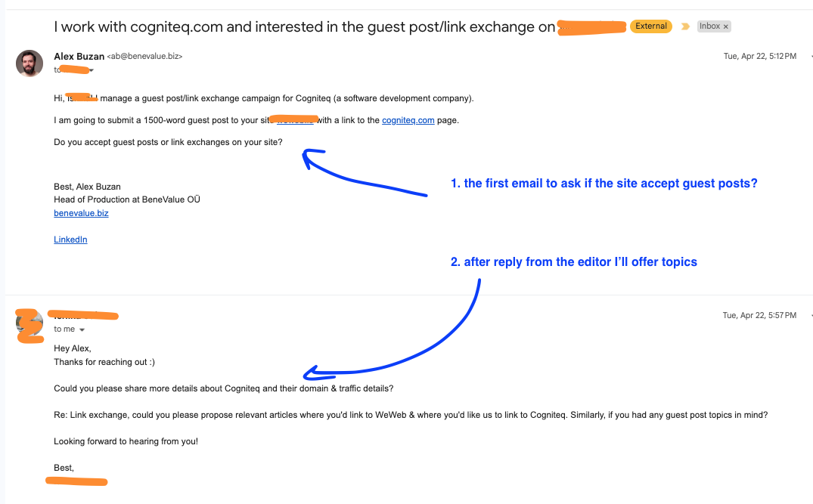Click the grey Inbox label chip
Screen dimensions: 813x504
tap(709, 26)
